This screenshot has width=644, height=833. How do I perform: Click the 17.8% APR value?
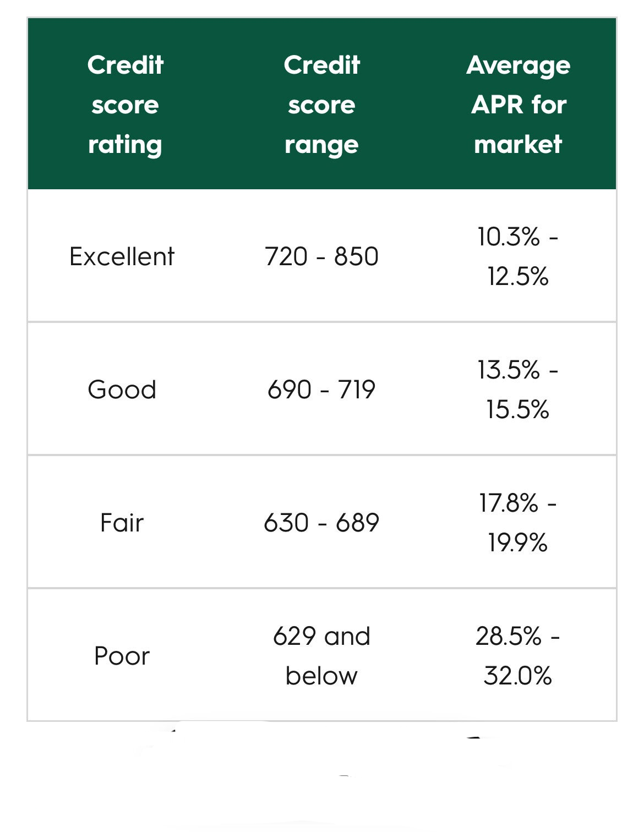[x=508, y=503]
